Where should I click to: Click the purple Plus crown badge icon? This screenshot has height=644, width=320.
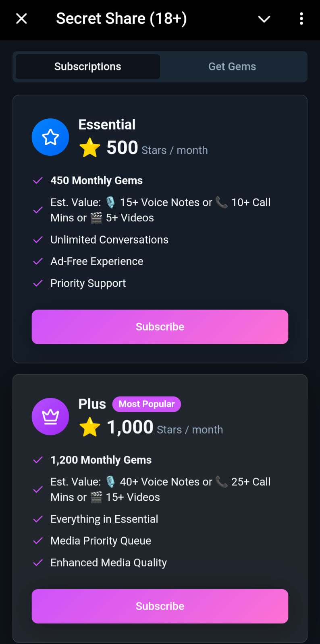pos(50,417)
